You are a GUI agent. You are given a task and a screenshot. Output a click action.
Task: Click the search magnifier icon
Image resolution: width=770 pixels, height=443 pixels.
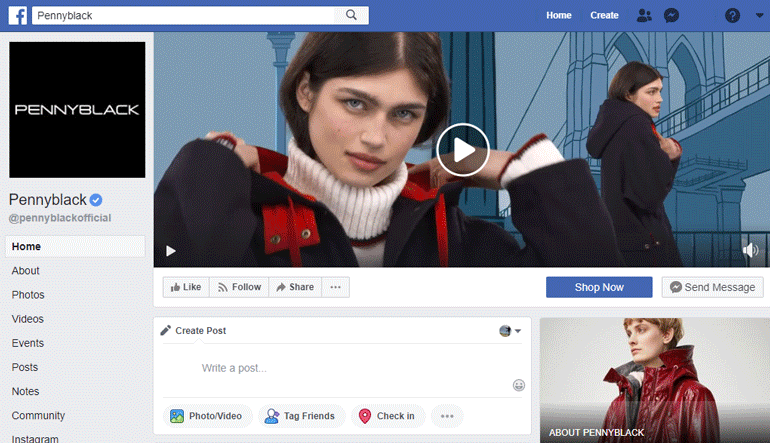tap(351, 15)
